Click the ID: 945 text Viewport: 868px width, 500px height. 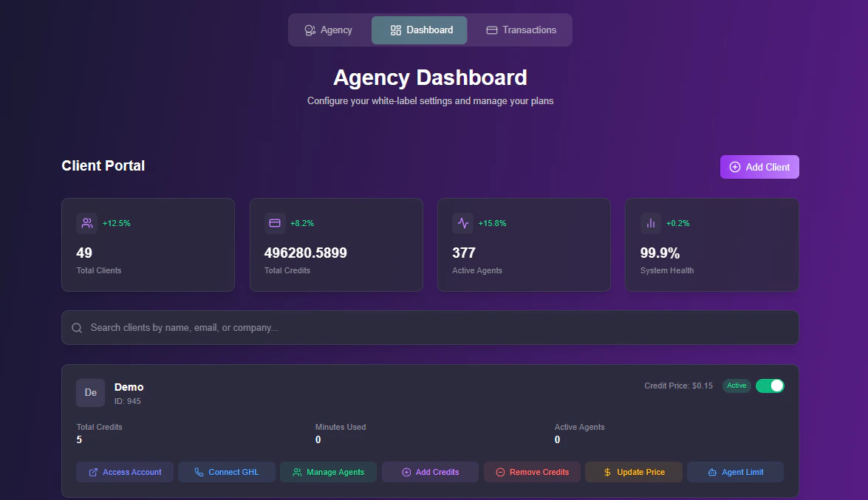[x=127, y=402]
